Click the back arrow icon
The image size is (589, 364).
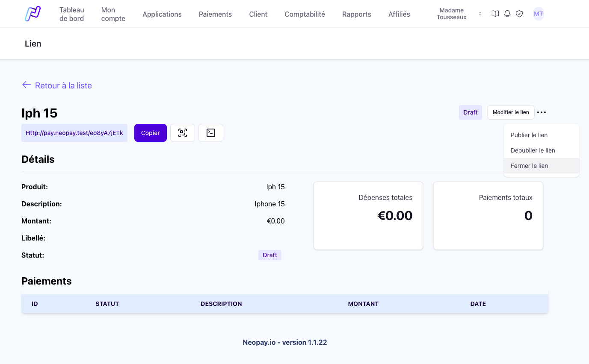[x=26, y=85]
